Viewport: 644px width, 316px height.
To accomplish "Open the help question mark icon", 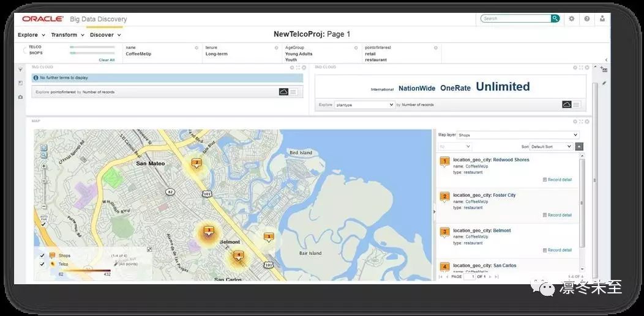I will coord(587,18).
